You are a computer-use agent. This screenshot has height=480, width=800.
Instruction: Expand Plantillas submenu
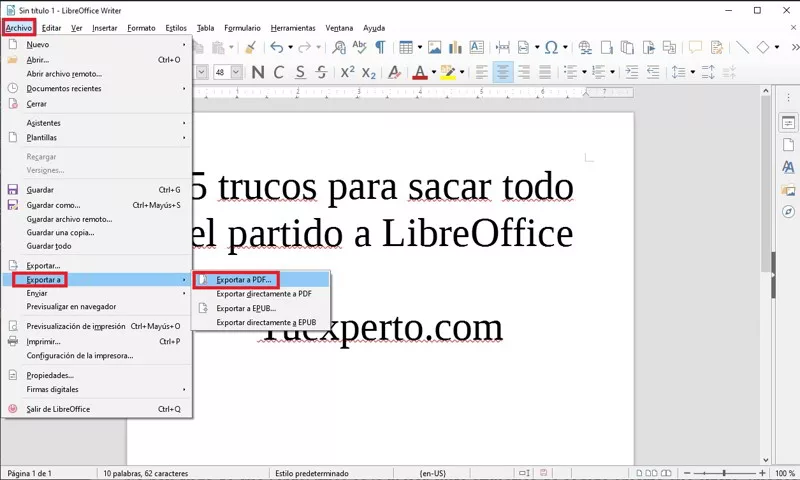[96, 138]
